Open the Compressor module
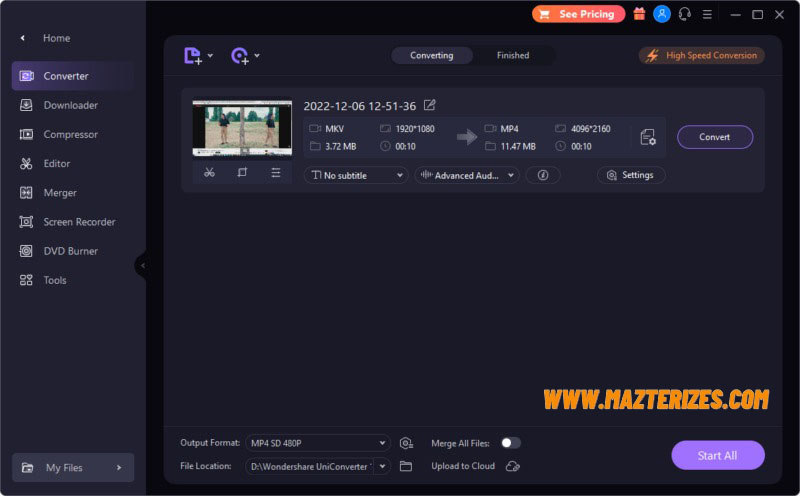This screenshot has width=800, height=496. pyautogui.click(x=72, y=134)
